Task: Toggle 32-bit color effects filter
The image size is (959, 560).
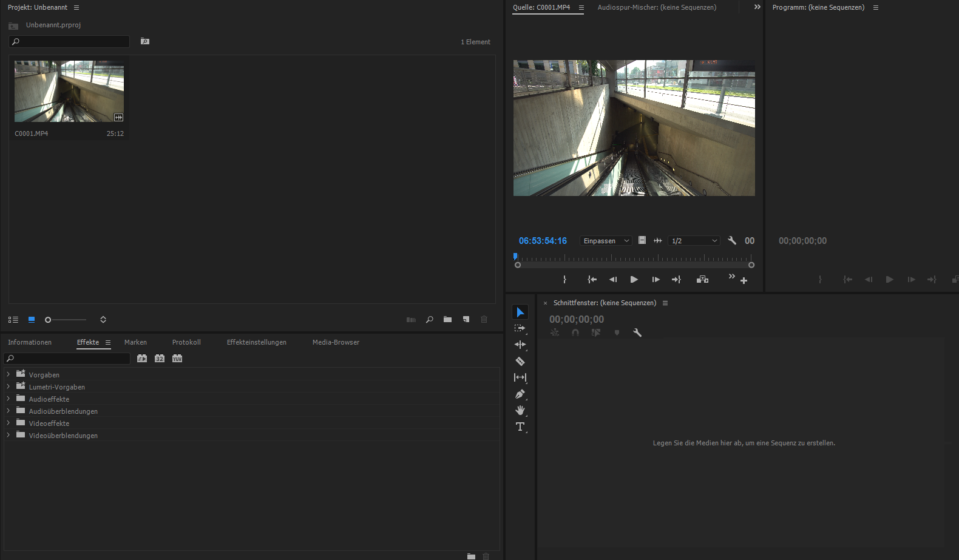Action: point(160,359)
